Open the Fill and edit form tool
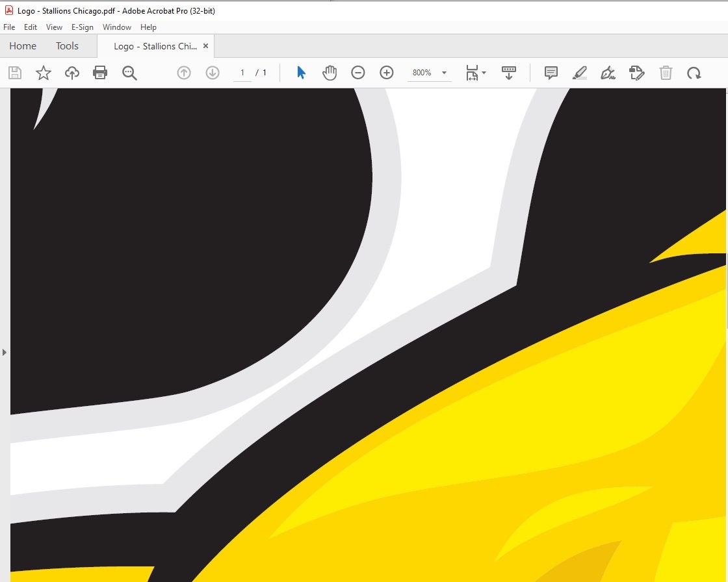 [637, 73]
